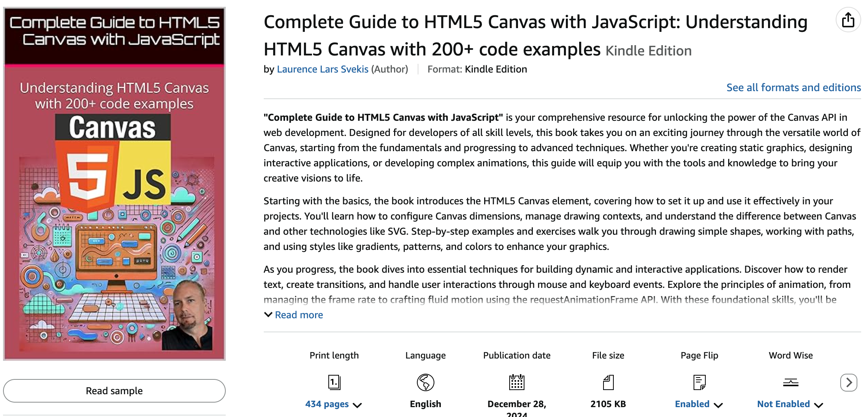Click the Publication date calendar icon
This screenshot has width=868, height=417.
516,382
